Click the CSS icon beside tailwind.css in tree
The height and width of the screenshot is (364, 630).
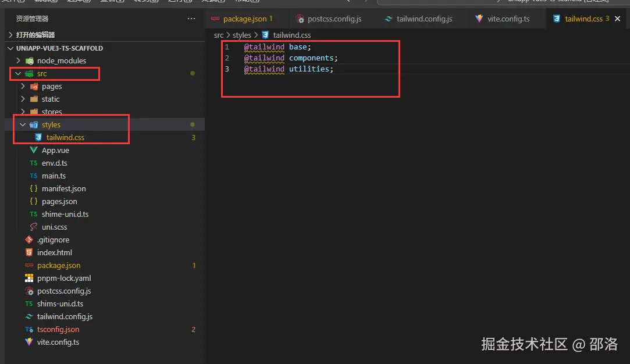(38, 137)
